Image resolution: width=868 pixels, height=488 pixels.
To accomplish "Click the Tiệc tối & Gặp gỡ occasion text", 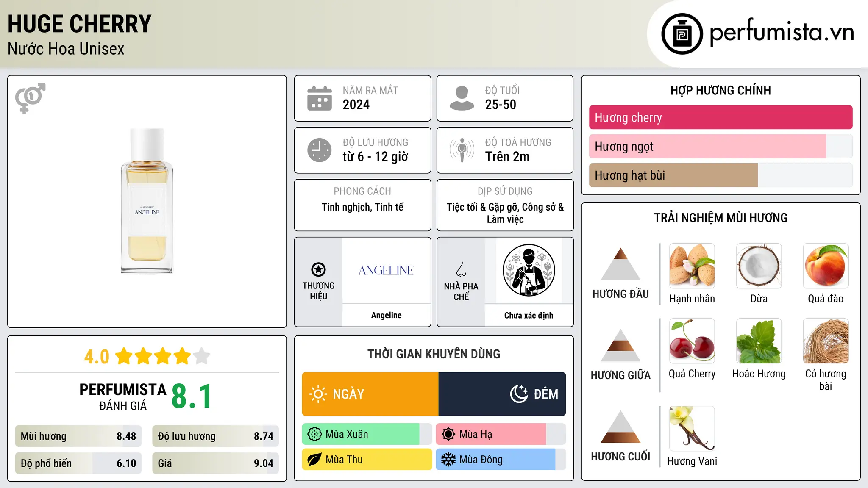I will (x=505, y=213).
